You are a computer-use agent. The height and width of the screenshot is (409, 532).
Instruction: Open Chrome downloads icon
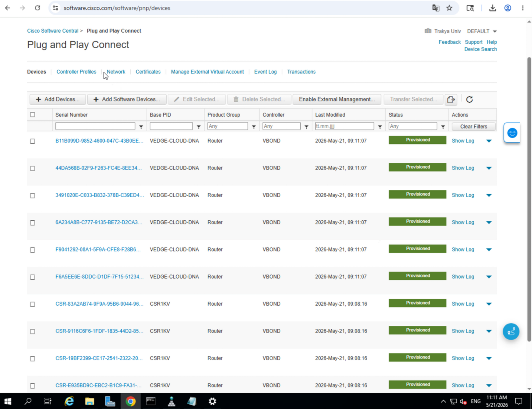pos(493,8)
